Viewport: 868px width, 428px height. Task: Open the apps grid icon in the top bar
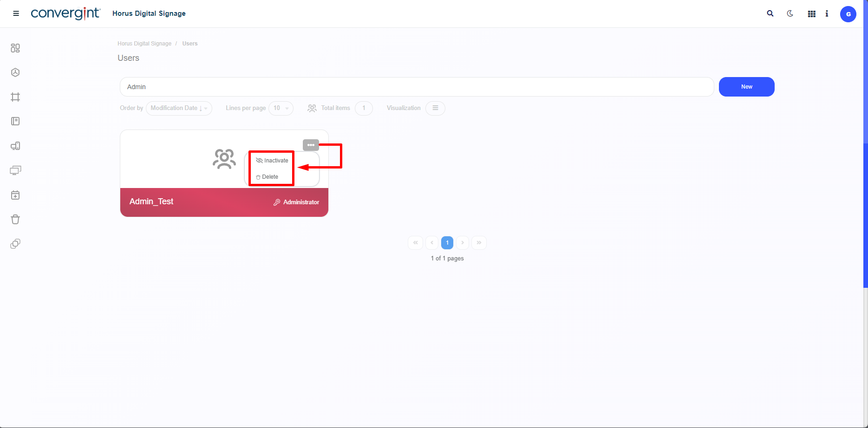[811, 13]
